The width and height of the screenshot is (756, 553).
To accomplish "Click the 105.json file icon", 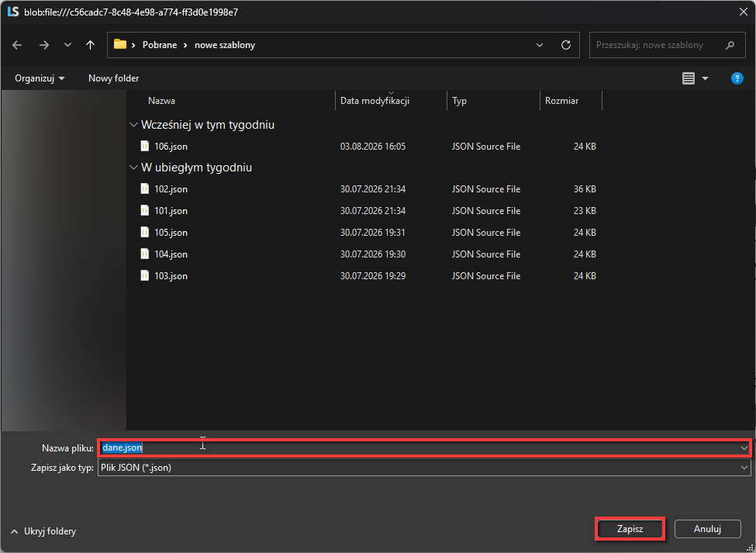I will pyautogui.click(x=145, y=232).
